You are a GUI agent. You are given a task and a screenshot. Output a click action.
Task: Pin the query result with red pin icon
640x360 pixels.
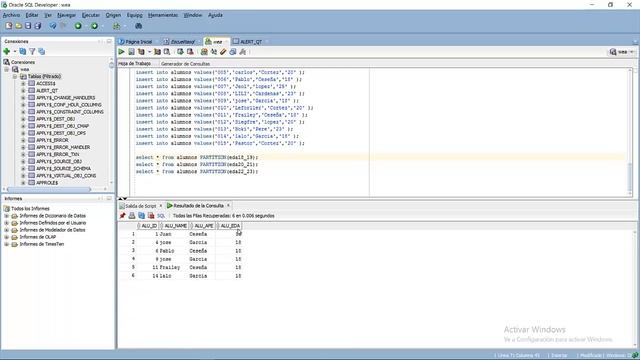coord(122,216)
